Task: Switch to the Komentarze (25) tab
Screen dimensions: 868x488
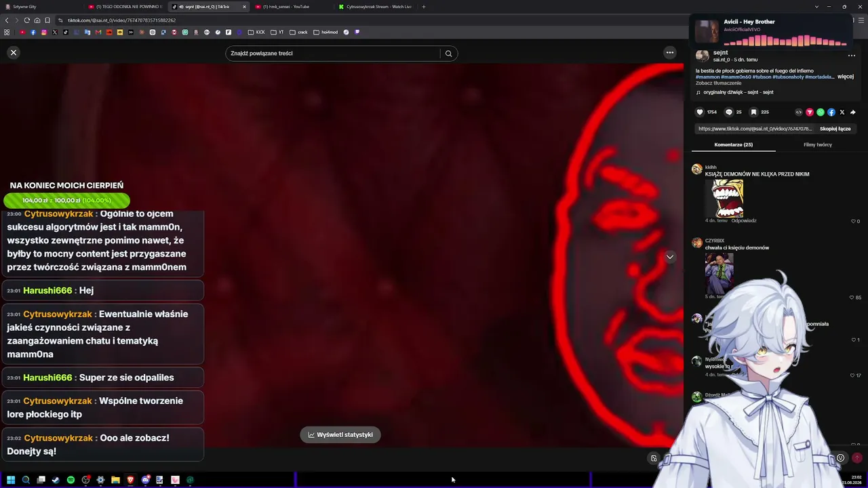Action: point(733,144)
